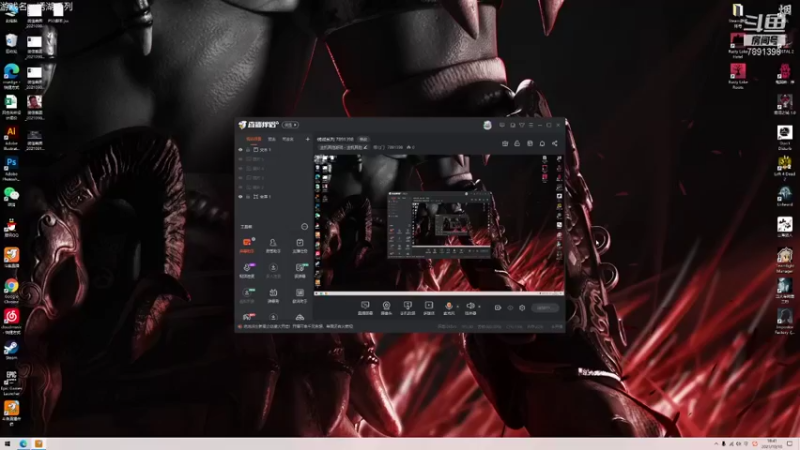Screen dimensions: 800x450
Task: Hide the full-screen source with its eye icon
Action: (240, 196)
